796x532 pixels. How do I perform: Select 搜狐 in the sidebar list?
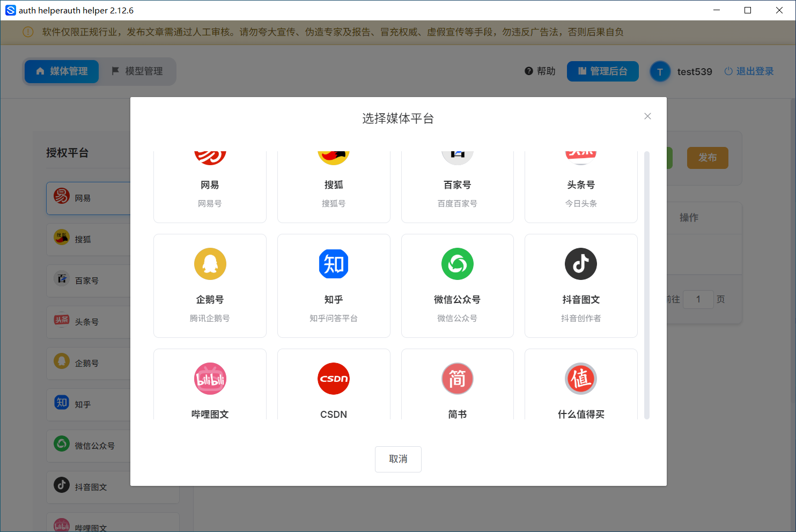click(x=89, y=240)
